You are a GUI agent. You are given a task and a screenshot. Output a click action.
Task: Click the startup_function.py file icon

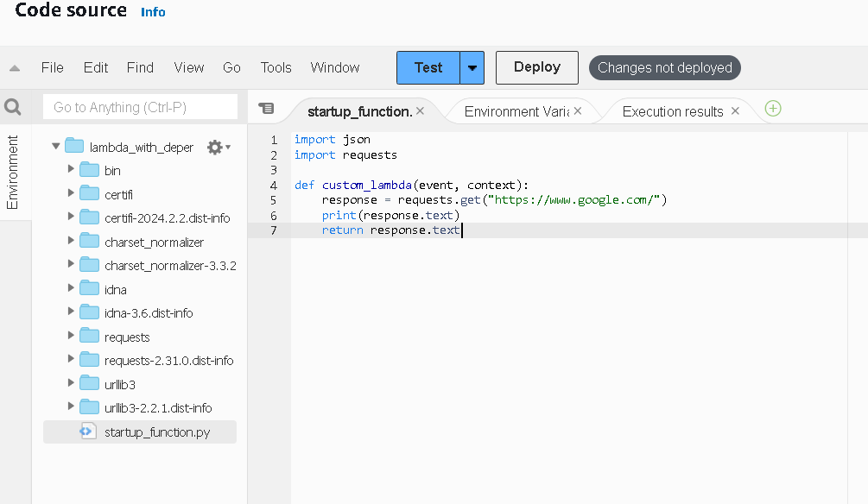point(88,432)
